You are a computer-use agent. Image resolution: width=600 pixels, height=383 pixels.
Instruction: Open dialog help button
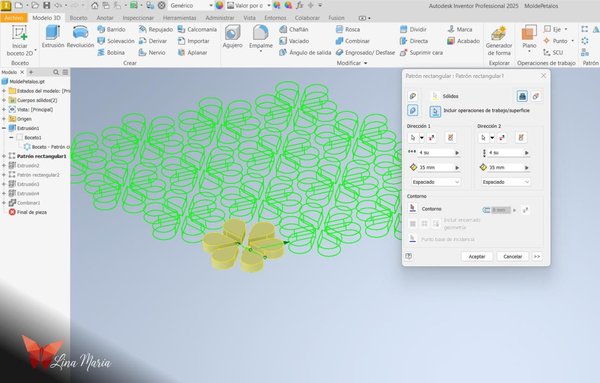coord(409,256)
